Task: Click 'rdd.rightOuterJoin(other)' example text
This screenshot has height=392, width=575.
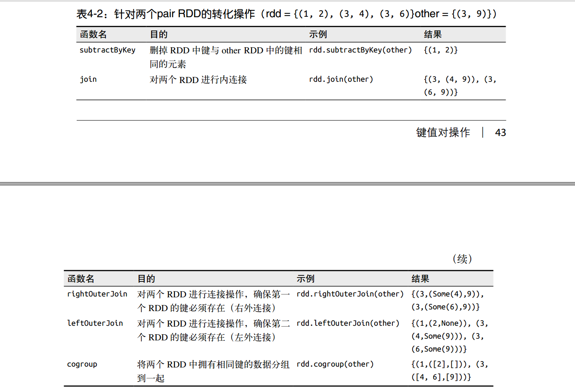Action: (x=350, y=294)
